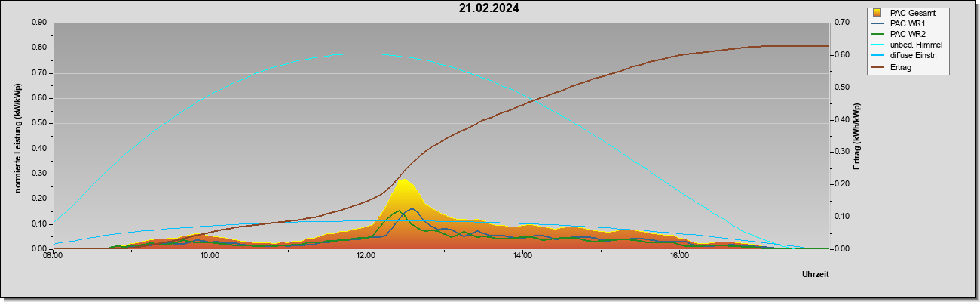Image resolution: width=980 pixels, height=302 pixels.
Task: Click the yellow PAC Gesamt peak in the chart
Action: pos(403,185)
